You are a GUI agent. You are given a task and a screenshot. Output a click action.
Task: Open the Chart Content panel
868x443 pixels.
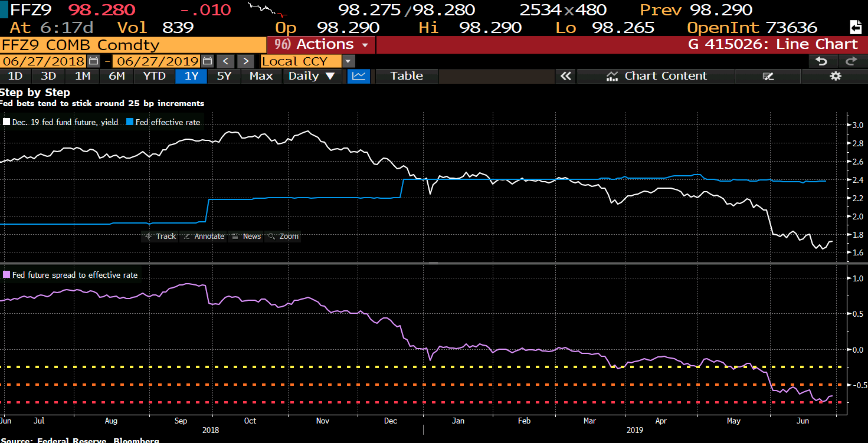coord(656,76)
